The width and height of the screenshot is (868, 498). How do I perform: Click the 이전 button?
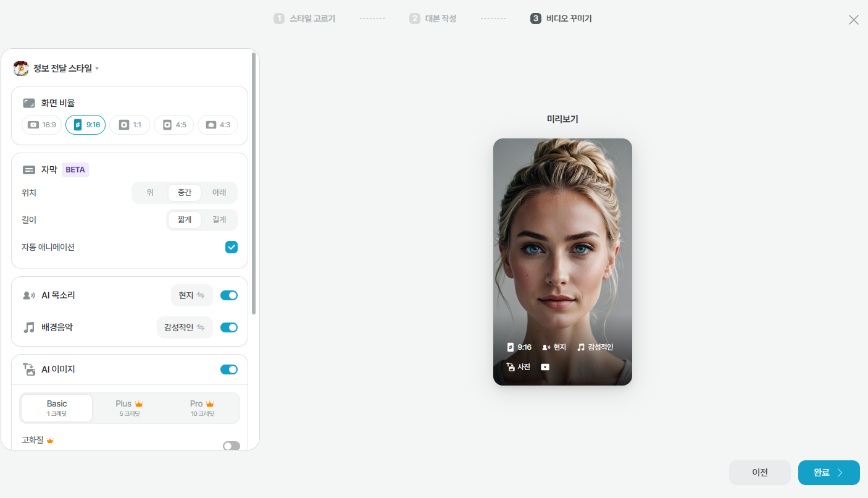pos(760,473)
